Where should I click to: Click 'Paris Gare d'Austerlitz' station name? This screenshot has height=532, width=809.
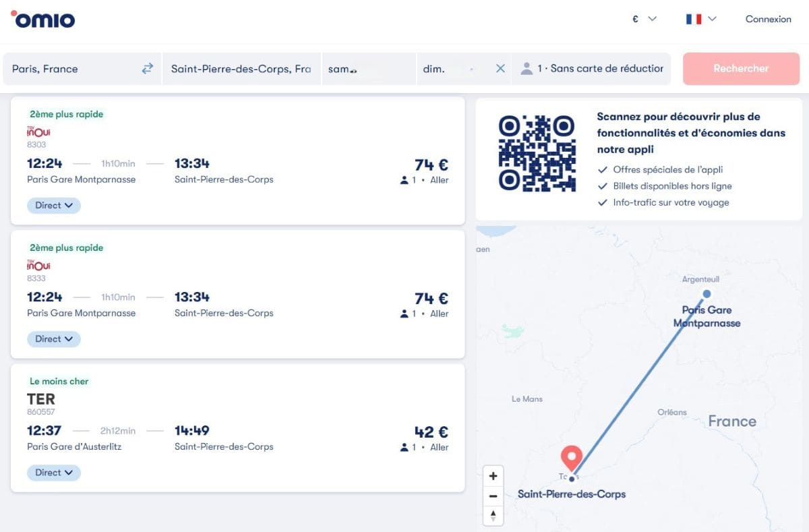coord(74,446)
